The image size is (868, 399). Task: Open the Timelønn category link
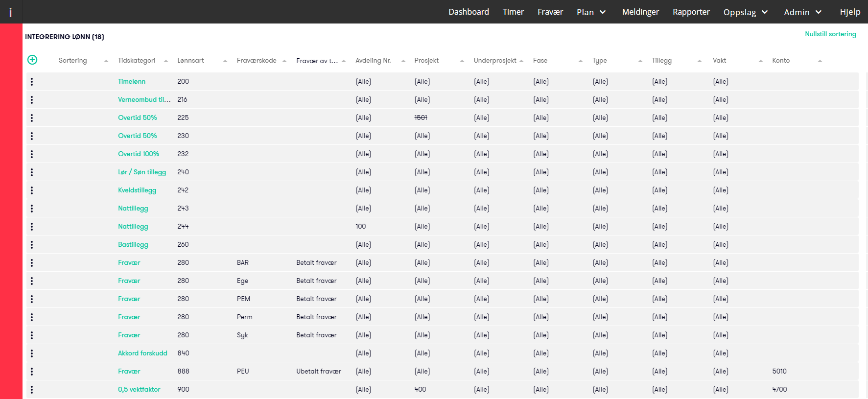[x=132, y=82]
